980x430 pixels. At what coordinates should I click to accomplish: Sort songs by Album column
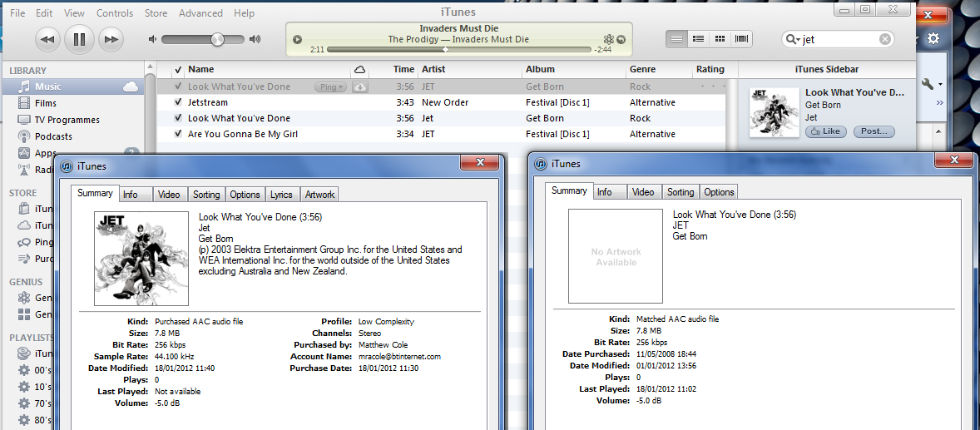pos(540,69)
